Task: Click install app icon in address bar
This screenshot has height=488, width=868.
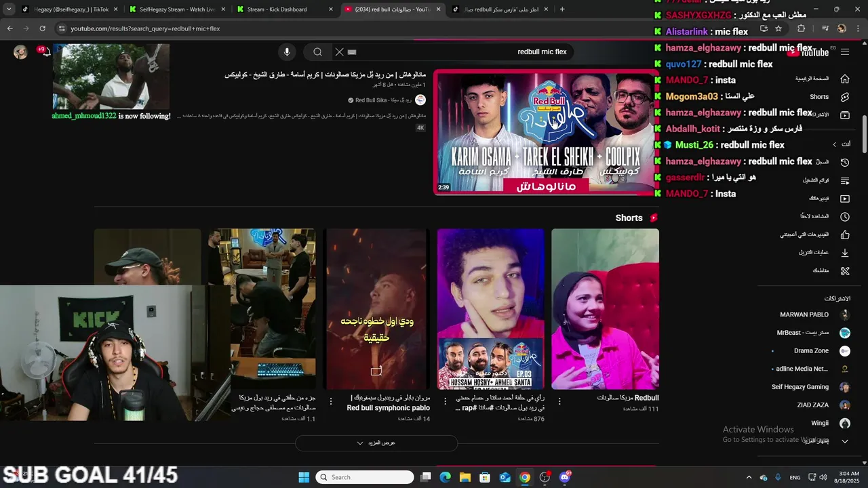Action: click(x=764, y=28)
